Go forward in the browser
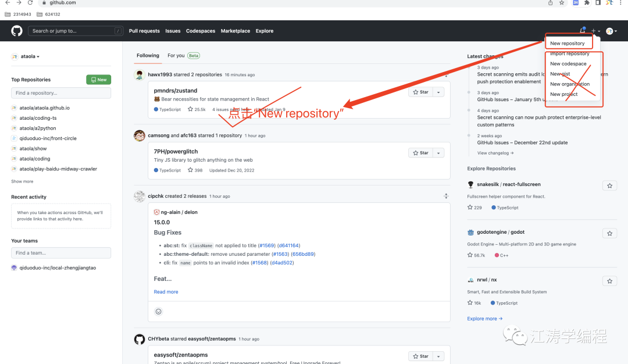The image size is (628, 364). [19, 2]
